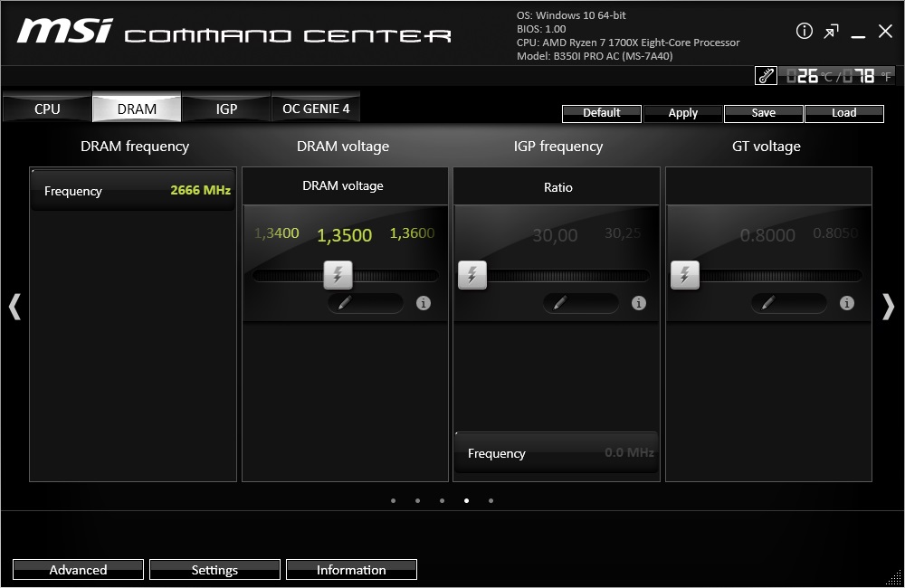Click the 1,3500 current voltage value

(x=345, y=235)
